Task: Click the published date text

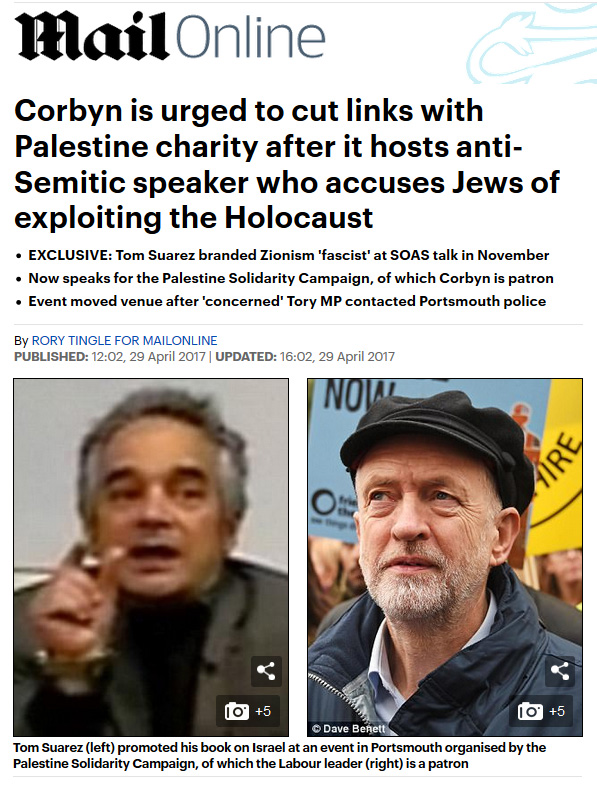Action: coord(110,356)
